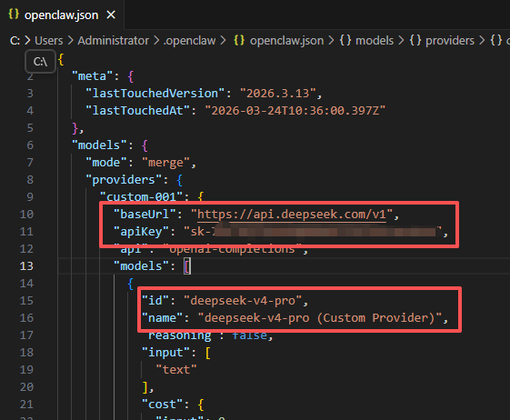Open the .openclaw breadcrumb folder
This screenshot has width=510, height=420.
[x=189, y=41]
